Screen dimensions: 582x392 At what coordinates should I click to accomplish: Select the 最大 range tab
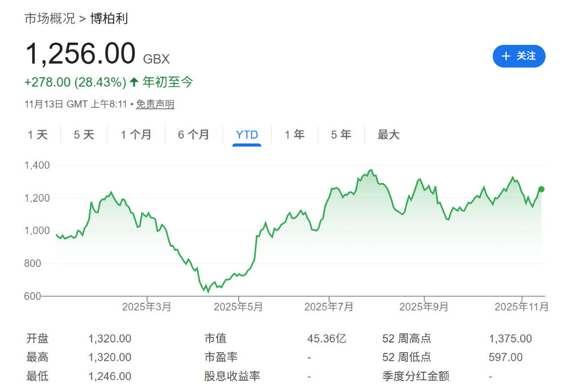pos(389,135)
